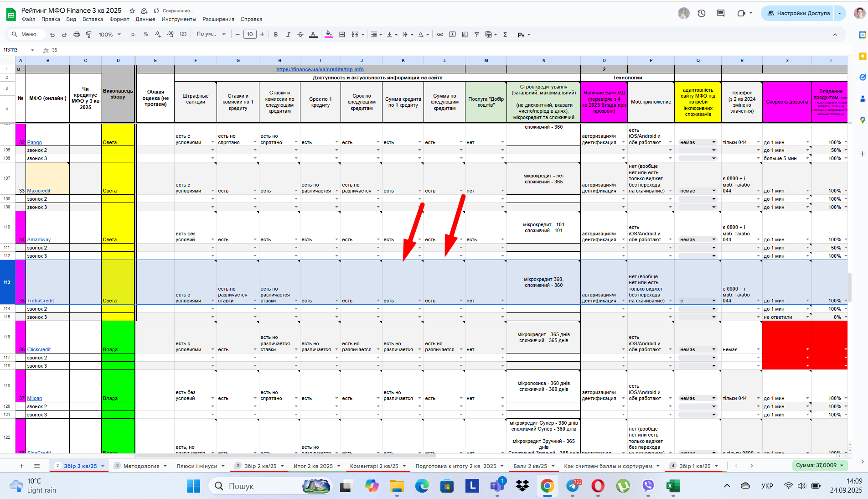Image resolution: width=868 pixels, height=499 pixels.
Task: Toggle bold formatting
Action: click(276, 35)
